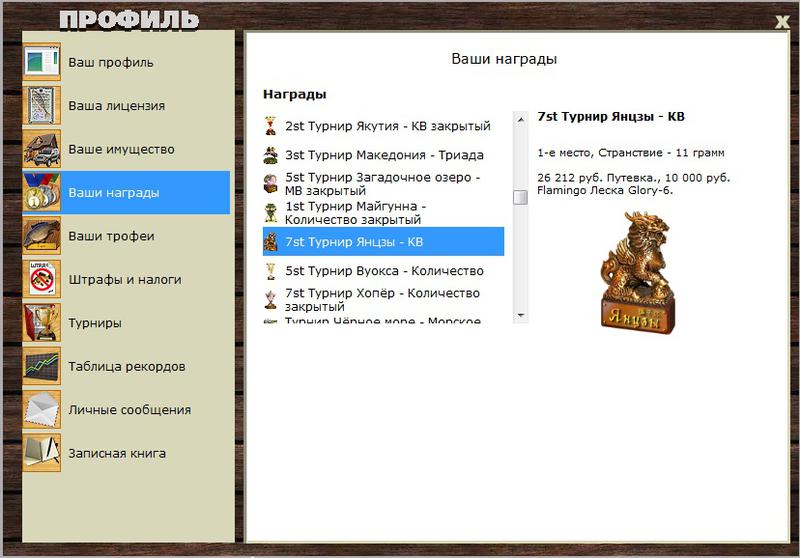The image size is (800, 558).
Task: Select 7st Турнир Хопёр - Количество закрытый
Action: click(x=383, y=299)
